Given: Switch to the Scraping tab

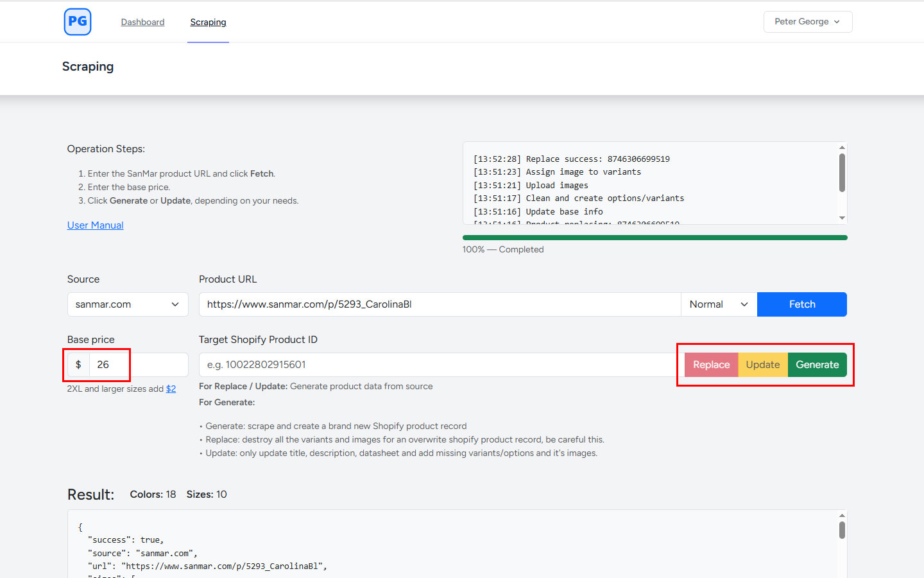Looking at the screenshot, I should coord(208,22).
